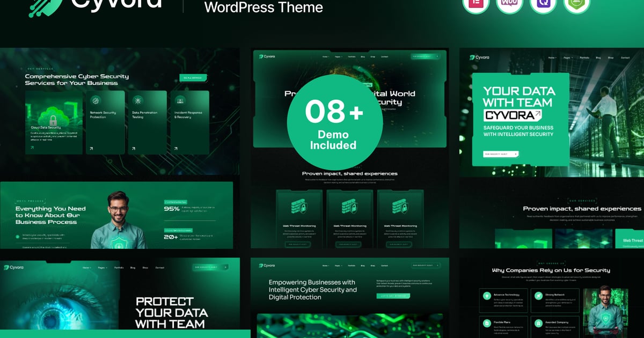
Task: Expand the Pages menu in the Digital World demo
Action: (340, 56)
